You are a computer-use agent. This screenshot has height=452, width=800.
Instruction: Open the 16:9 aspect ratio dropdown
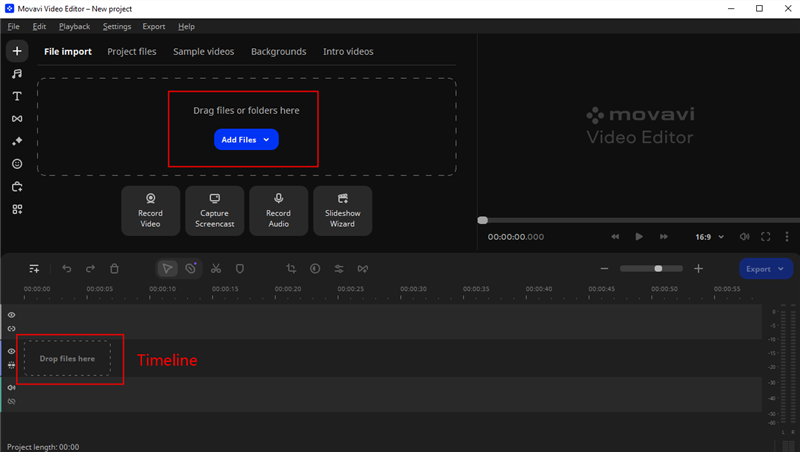(x=710, y=237)
